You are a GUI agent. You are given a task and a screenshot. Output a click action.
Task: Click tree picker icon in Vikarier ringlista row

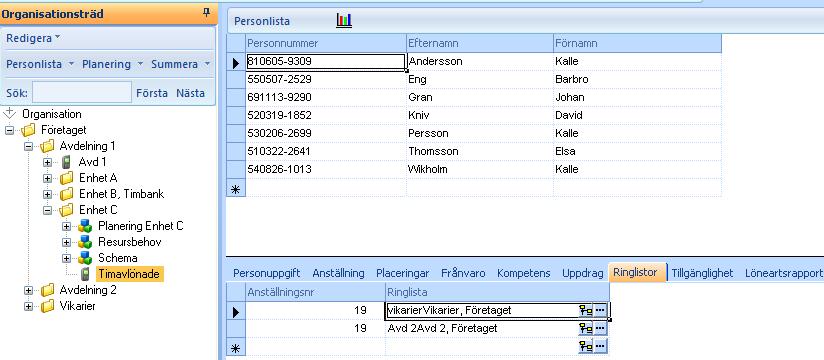click(x=585, y=311)
